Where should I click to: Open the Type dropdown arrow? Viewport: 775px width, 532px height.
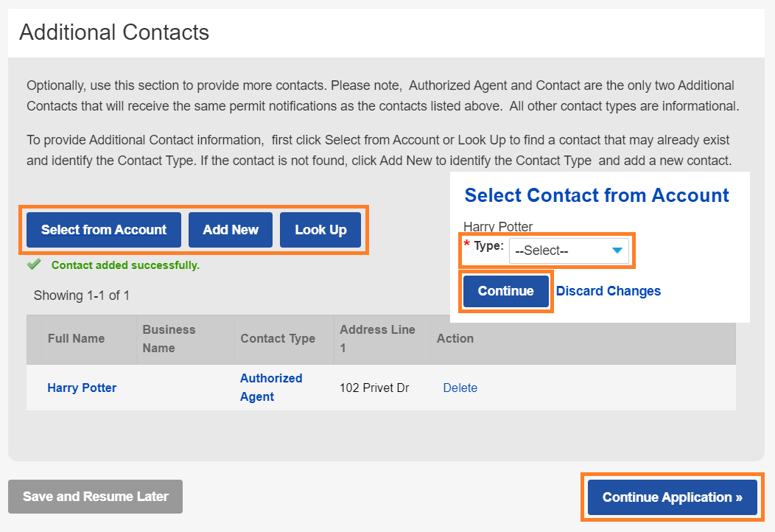click(x=617, y=251)
